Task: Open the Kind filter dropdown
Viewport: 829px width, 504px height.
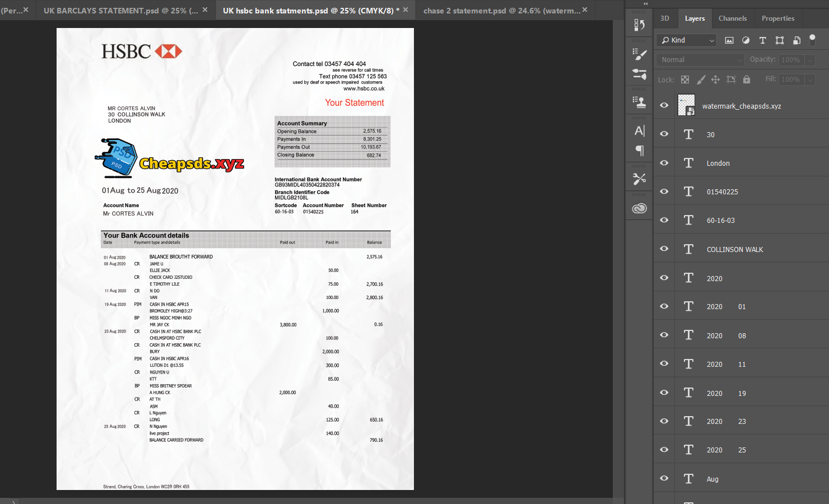Action: 687,40
